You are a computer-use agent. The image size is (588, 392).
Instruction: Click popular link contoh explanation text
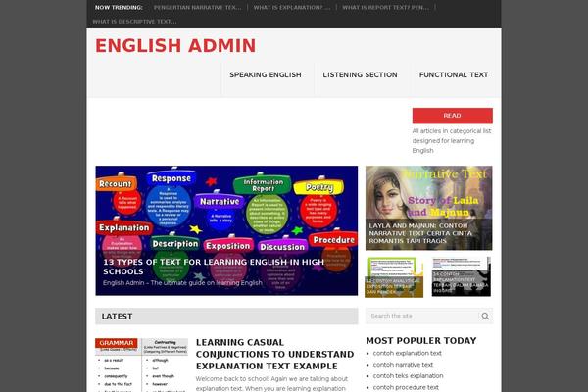[x=408, y=353]
